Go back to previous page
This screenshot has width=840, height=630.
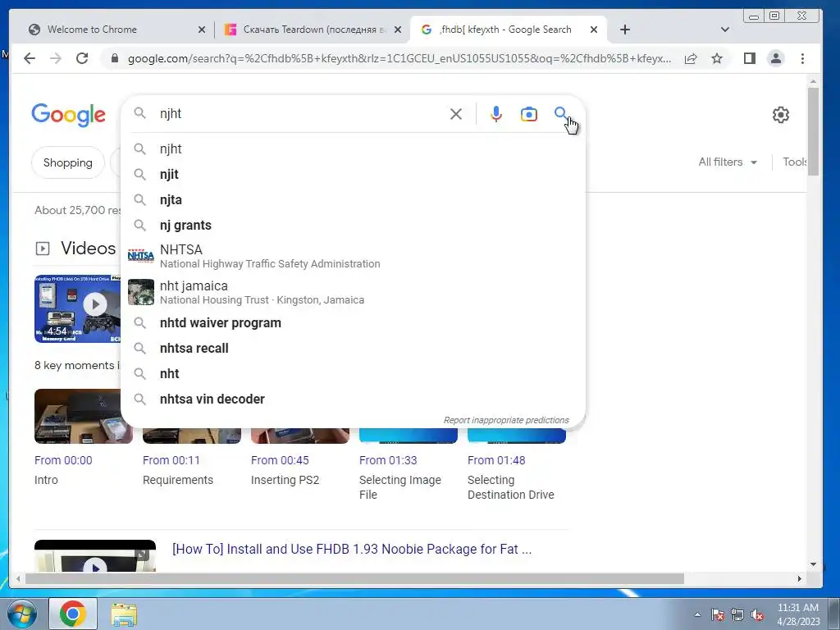click(x=30, y=58)
